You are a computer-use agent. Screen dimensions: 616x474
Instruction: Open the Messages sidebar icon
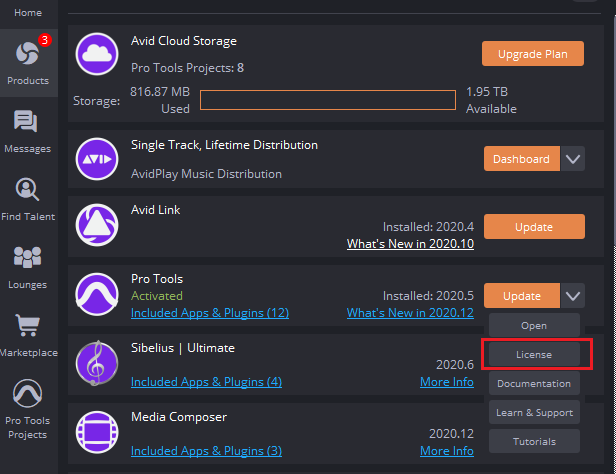point(26,121)
